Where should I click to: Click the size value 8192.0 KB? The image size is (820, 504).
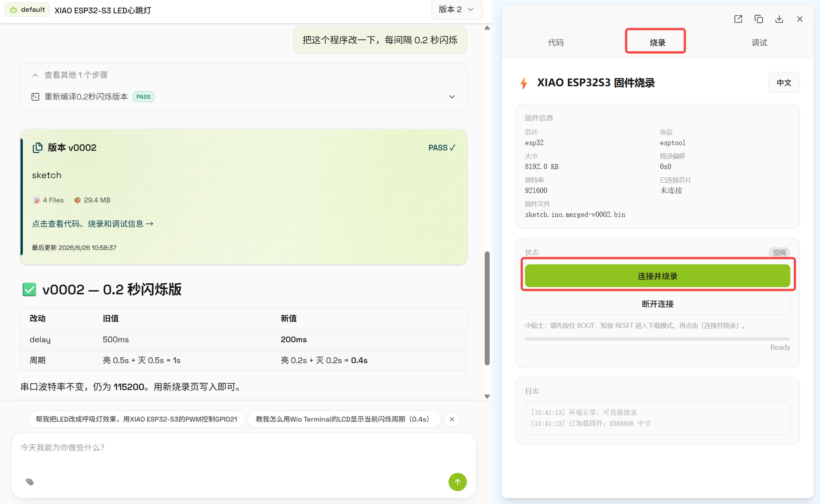(x=542, y=167)
